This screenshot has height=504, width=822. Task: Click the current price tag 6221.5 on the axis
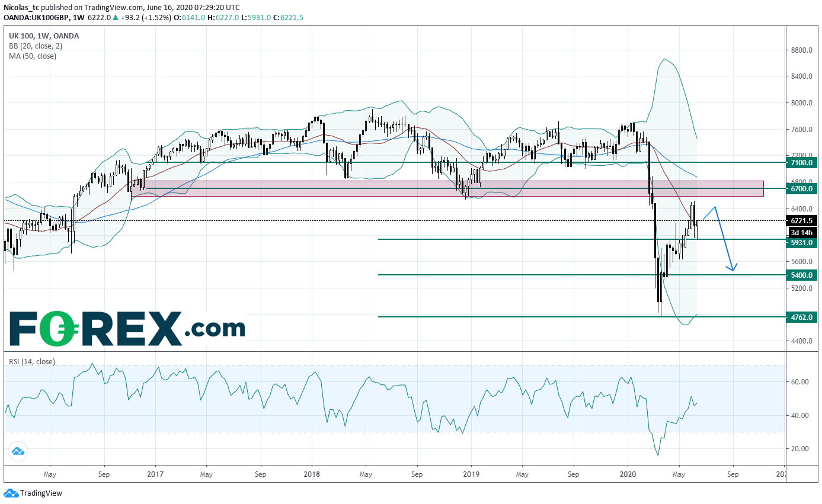(802, 220)
